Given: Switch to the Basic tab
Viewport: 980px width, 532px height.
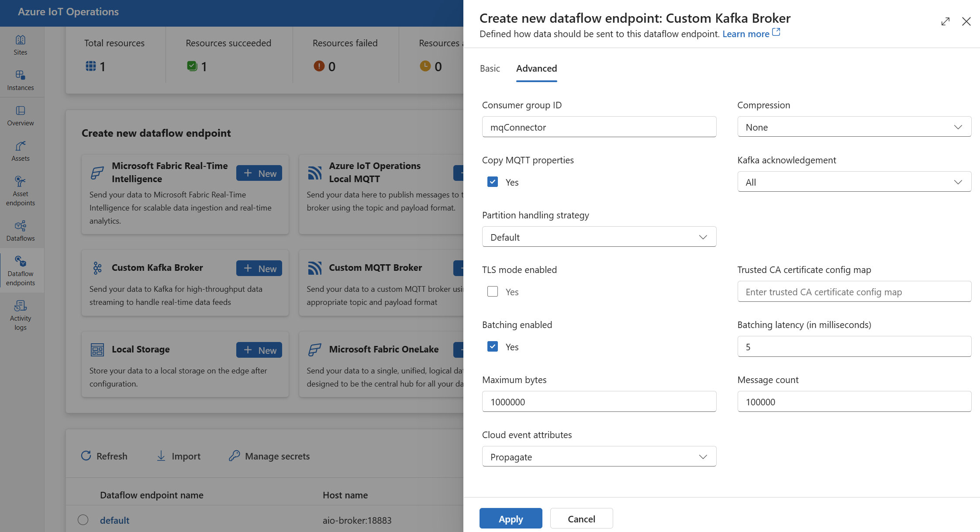Looking at the screenshot, I should pos(490,67).
